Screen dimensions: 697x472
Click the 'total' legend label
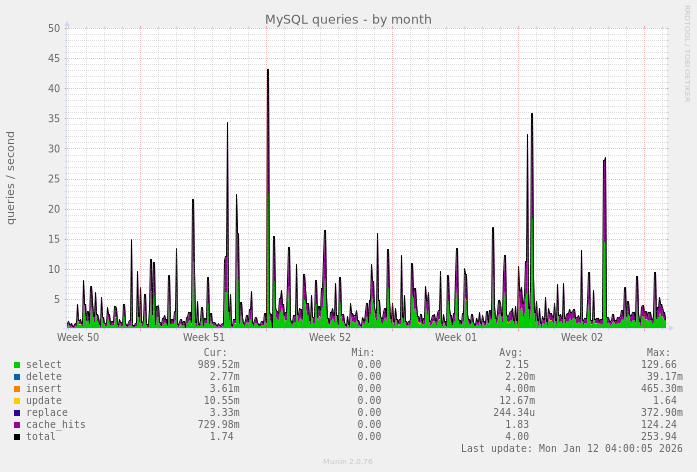tap(41, 436)
